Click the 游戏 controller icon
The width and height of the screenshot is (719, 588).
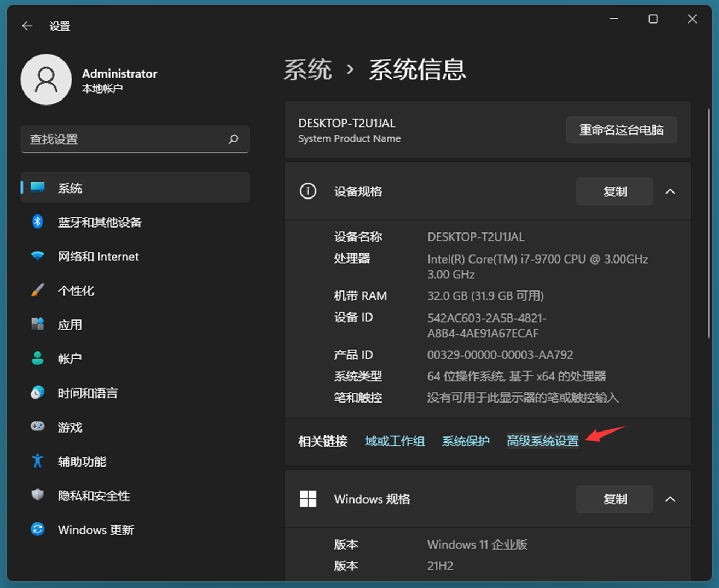click(38, 426)
